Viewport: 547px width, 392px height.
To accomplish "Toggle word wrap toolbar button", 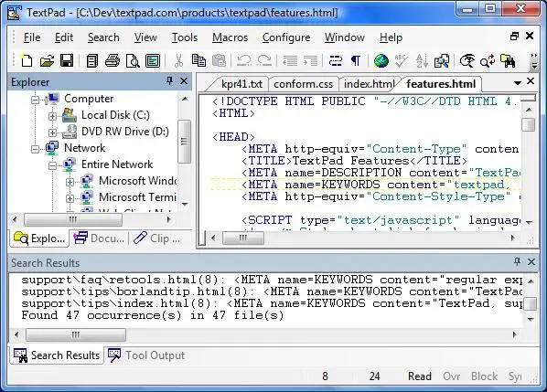I will point(336,60).
